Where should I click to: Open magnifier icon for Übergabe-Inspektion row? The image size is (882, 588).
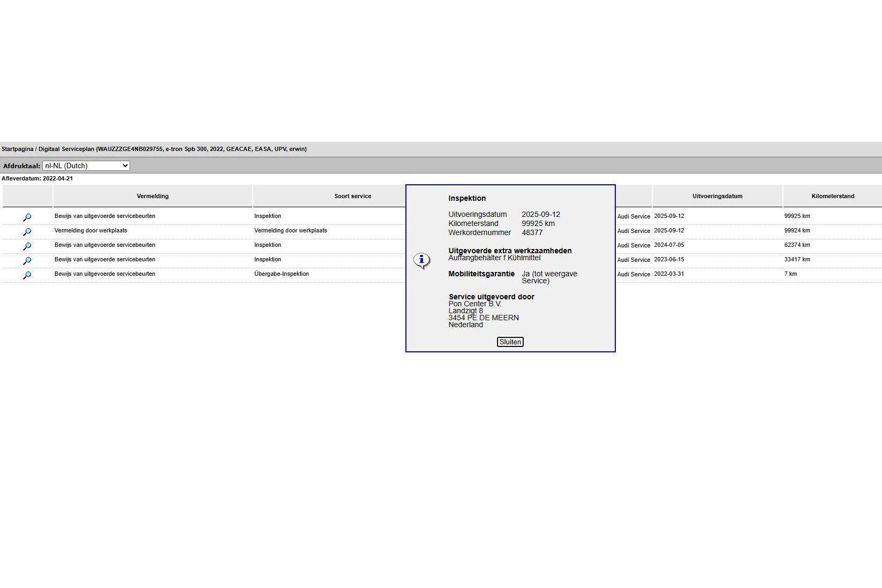pos(27,275)
